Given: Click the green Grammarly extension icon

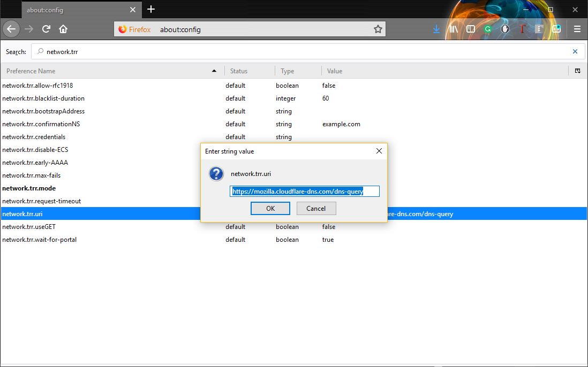Looking at the screenshot, I should point(488,29).
